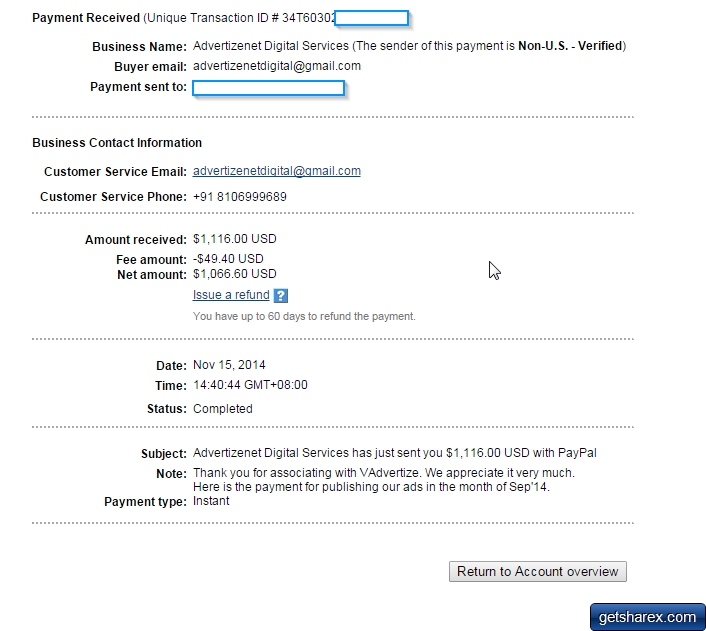Select the note line about Sep'14 ads payment
Image resolution: width=706 pixels, height=631 pixels.
(371, 487)
